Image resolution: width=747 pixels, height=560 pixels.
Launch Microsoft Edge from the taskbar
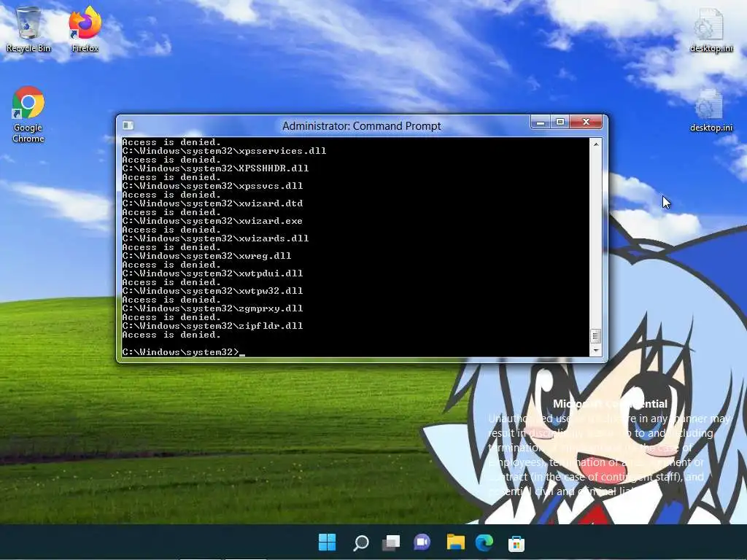click(484, 542)
